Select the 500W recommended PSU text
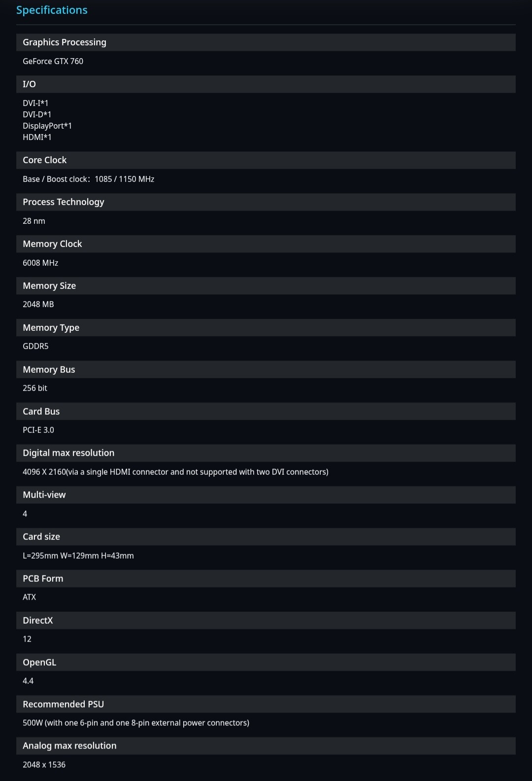This screenshot has width=532, height=781. 136,723
